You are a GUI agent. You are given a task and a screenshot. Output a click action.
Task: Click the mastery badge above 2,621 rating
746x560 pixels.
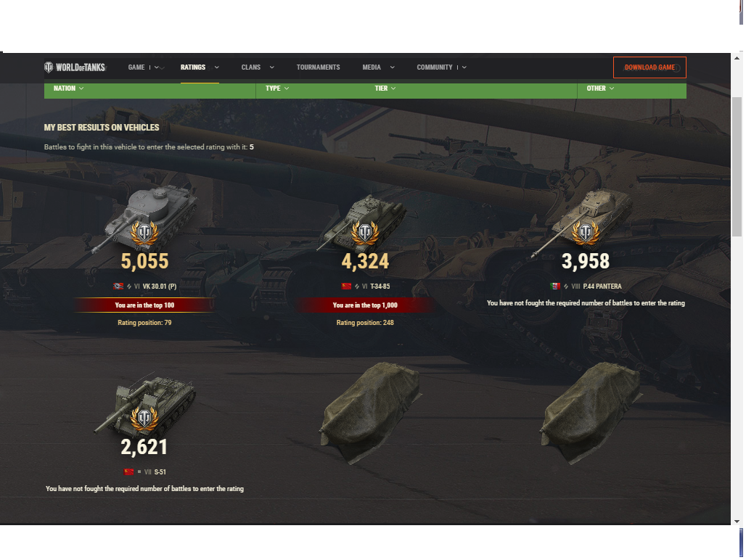click(x=144, y=419)
